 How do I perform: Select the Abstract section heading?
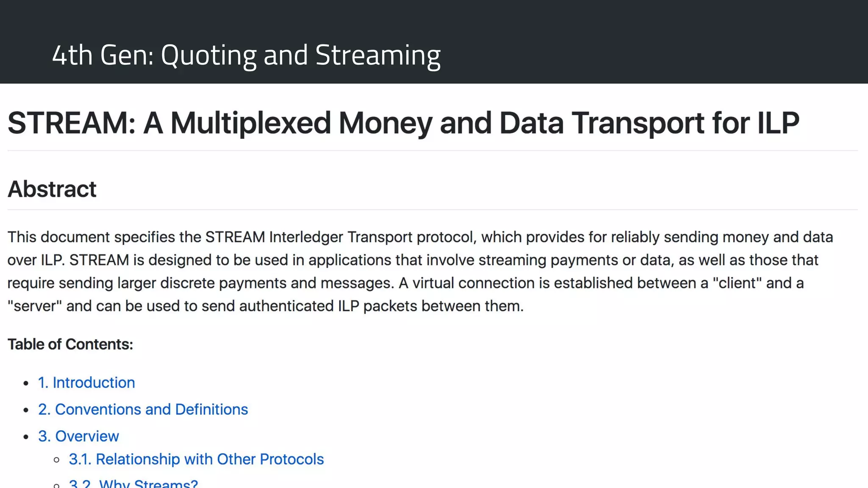(52, 189)
